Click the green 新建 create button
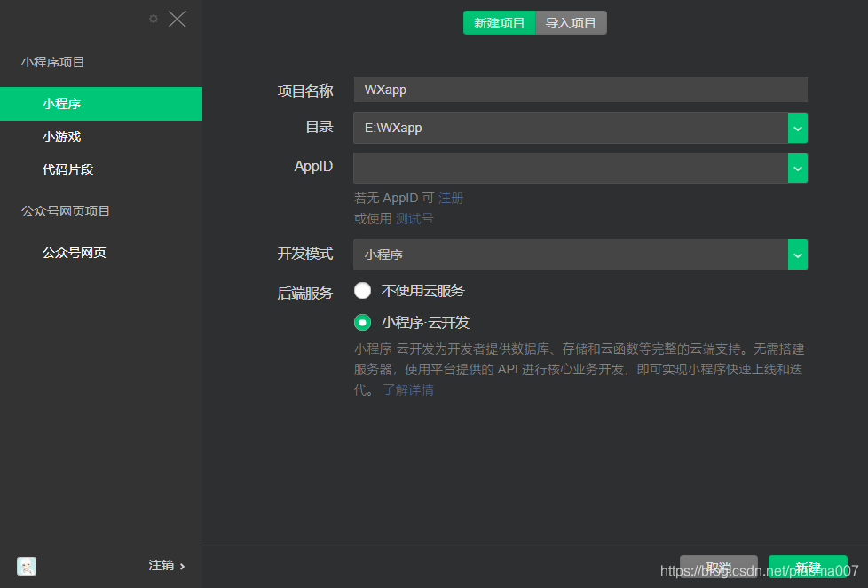This screenshot has width=868, height=588. (808, 568)
